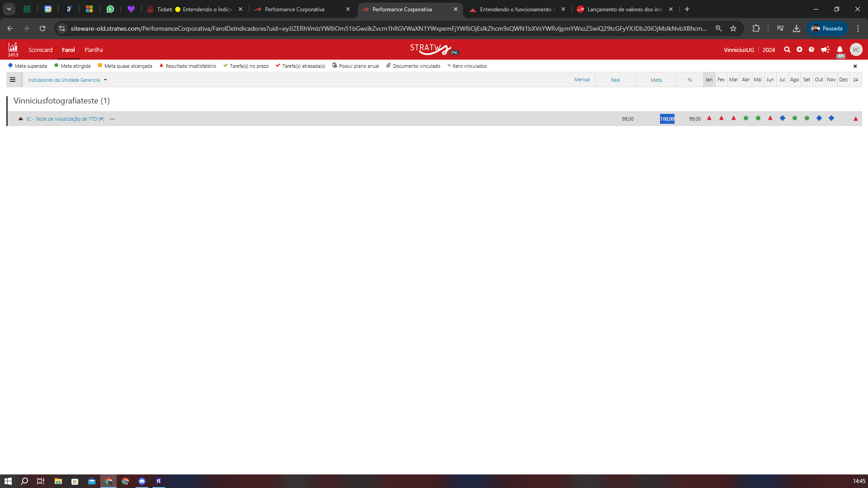Click the Real column header
868x488 pixels.
tap(615, 80)
